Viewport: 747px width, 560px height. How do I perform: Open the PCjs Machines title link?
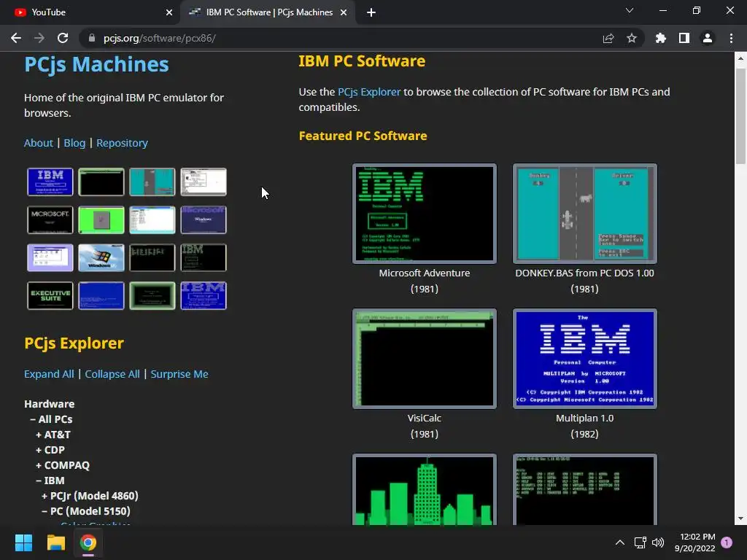97,64
